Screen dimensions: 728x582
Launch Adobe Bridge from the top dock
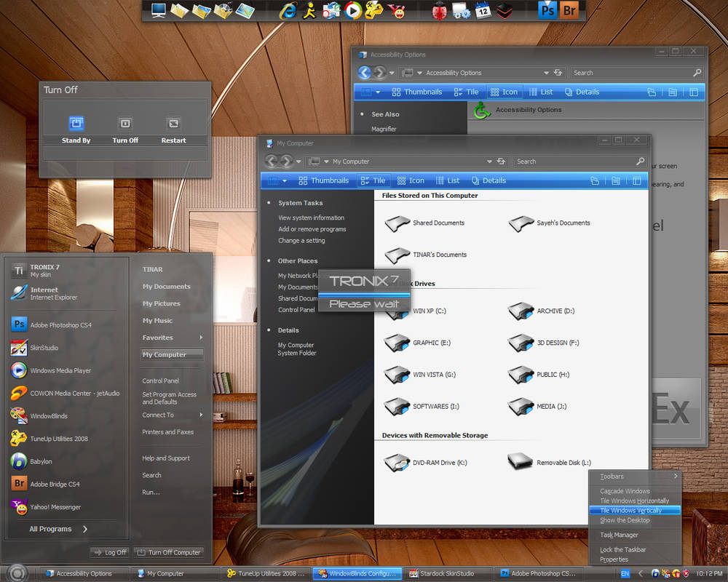click(569, 9)
